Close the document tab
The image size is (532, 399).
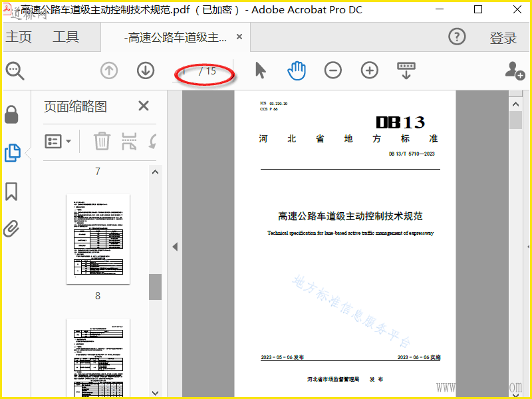239,37
